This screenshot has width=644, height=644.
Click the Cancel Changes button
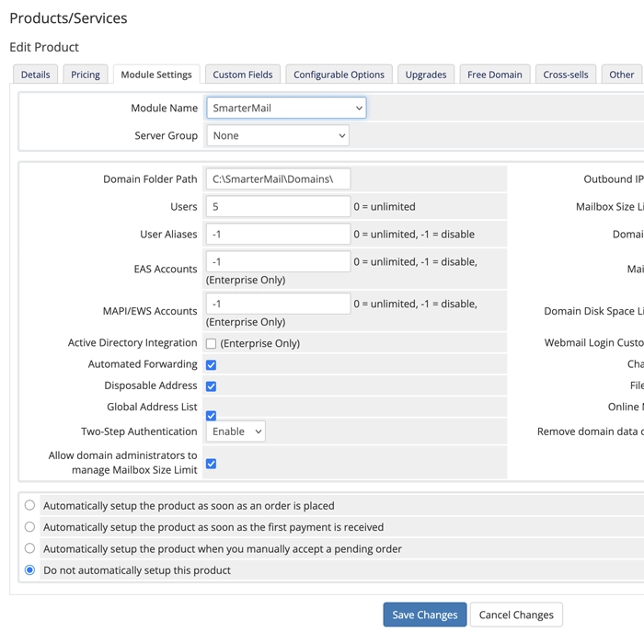(516, 615)
